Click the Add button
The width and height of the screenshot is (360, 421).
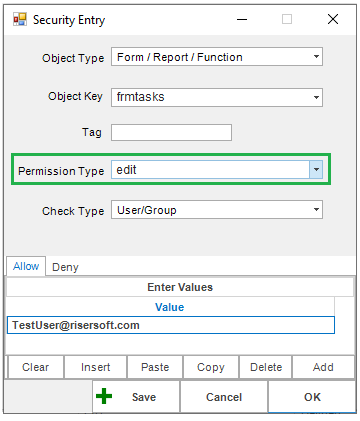coord(323,367)
